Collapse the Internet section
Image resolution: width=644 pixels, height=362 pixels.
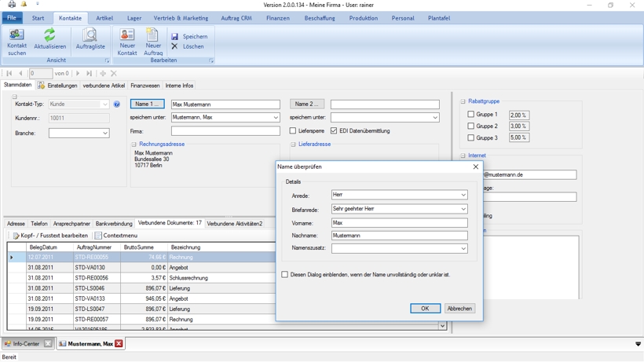(463, 155)
